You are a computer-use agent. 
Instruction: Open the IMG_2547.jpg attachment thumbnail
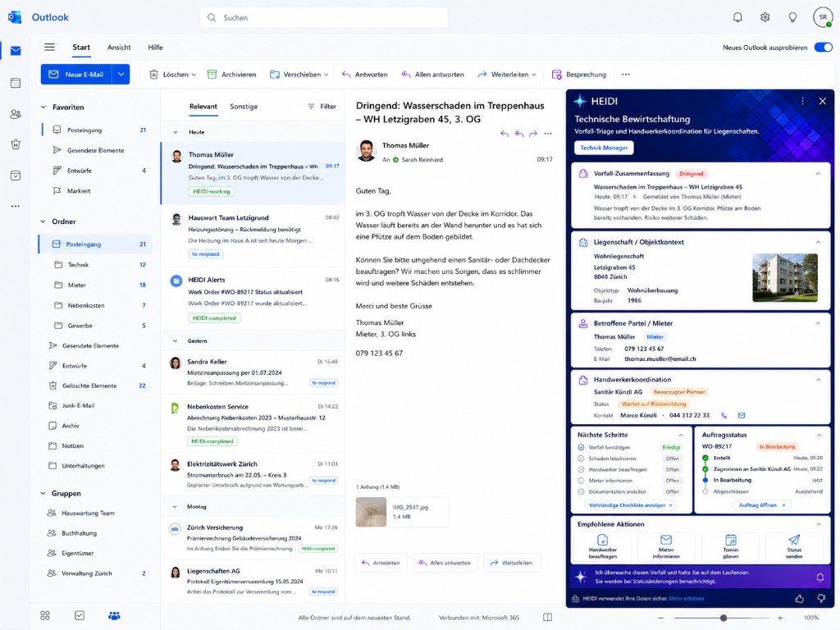(371, 512)
